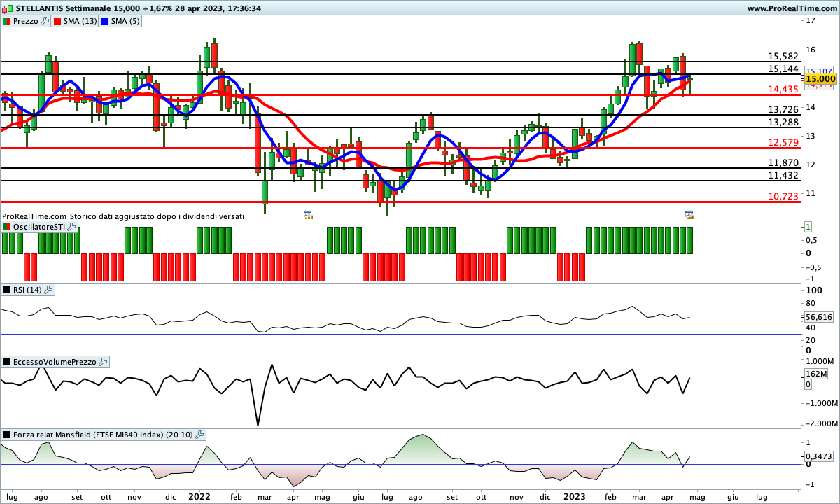Click the blue SMA (5) color swatch
840x504 pixels.
click(x=106, y=21)
